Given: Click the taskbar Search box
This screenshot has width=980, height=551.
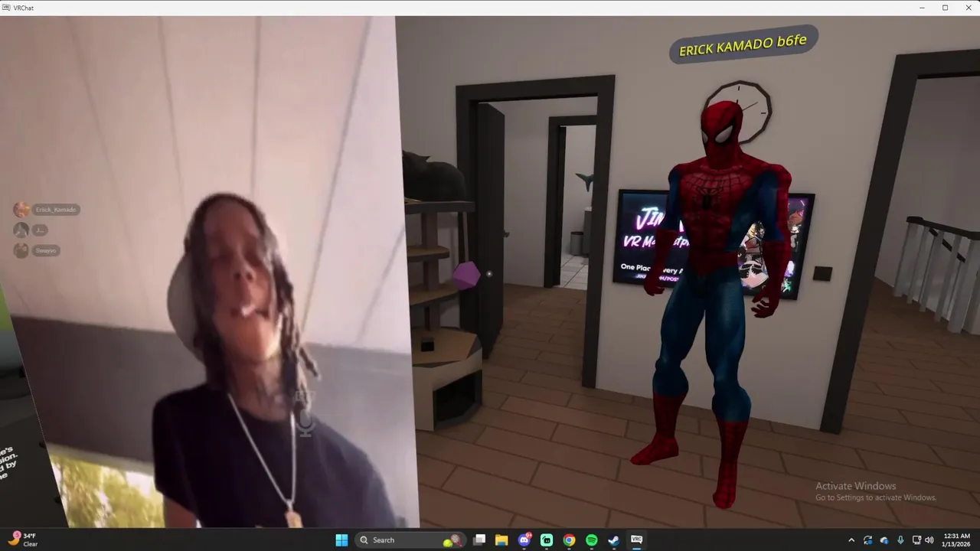Looking at the screenshot, I should [411, 540].
